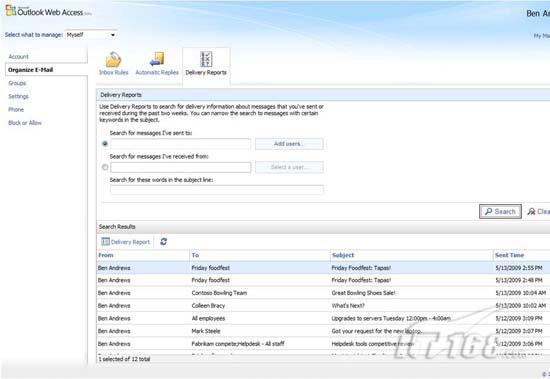Sort results by To column header
Viewport: 550px width, 379px height.
pyautogui.click(x=260, y=255)
